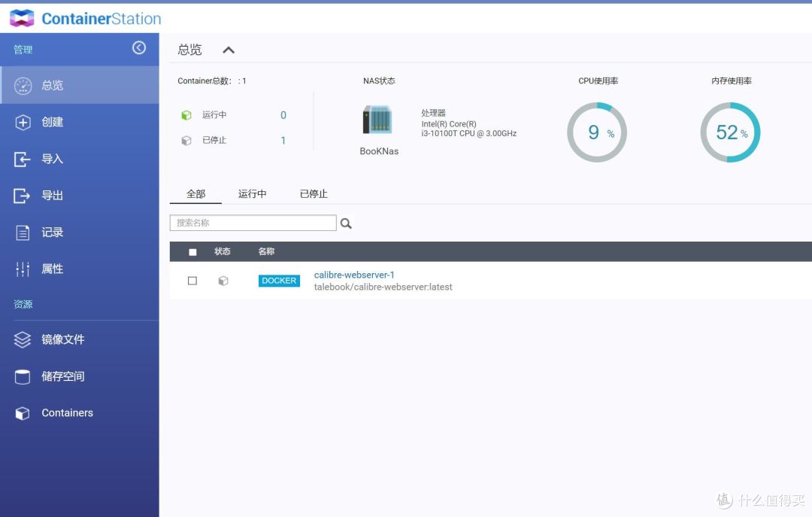The height and width of the screenshot is (517, 812).
Task: Click the ContainerStation logo icon
Action: [22, 18]
